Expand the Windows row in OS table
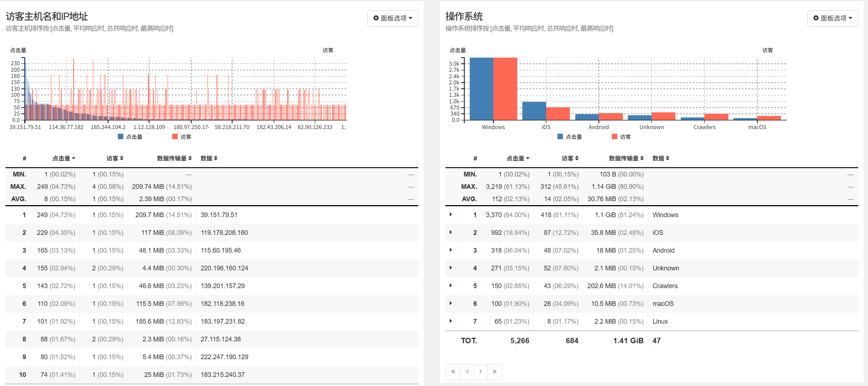This screenshot has width=868, height=386. click(x=451, y=215)
